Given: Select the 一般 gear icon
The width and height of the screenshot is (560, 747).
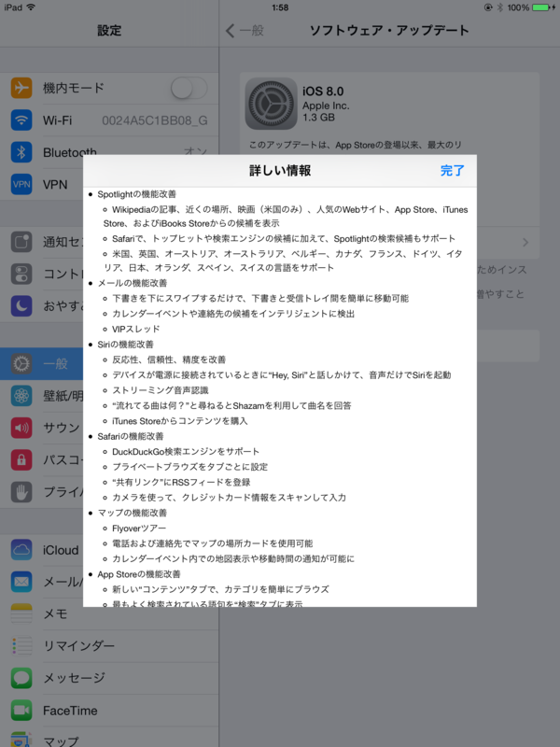Looking at the screenshot, I should click(21, 364).
